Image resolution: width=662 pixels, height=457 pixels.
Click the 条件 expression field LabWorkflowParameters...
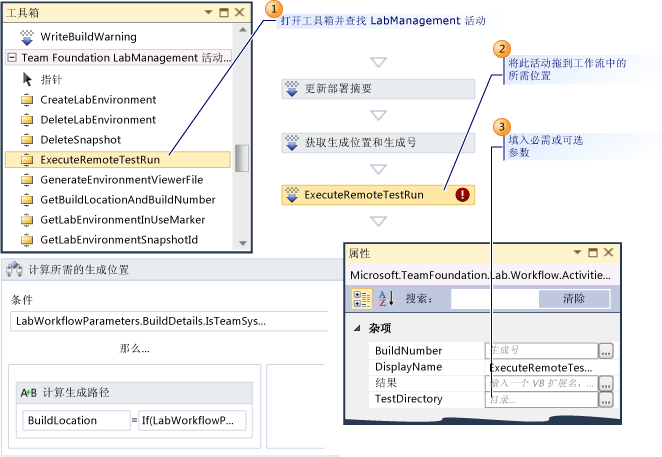point(169,321)
